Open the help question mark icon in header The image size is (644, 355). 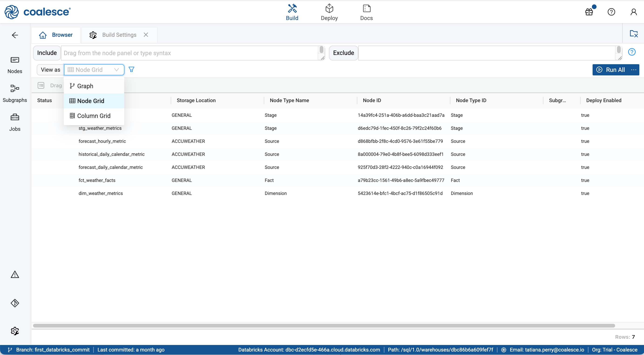tap(611, 12)
